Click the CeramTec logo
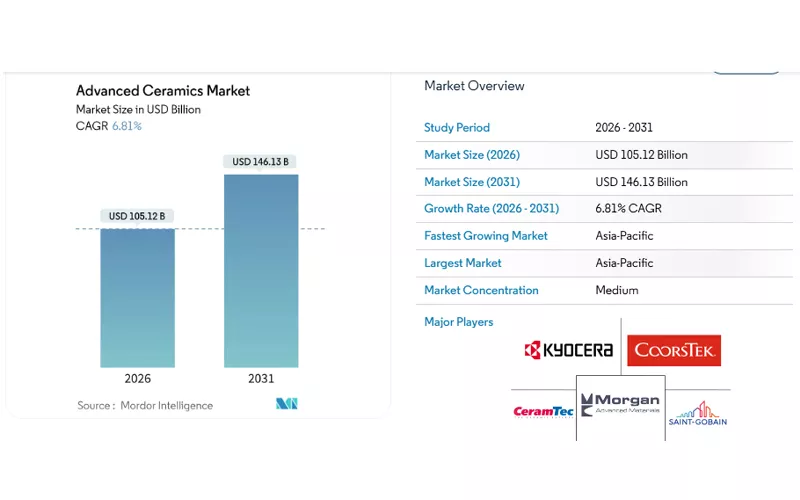 (542, 411)
